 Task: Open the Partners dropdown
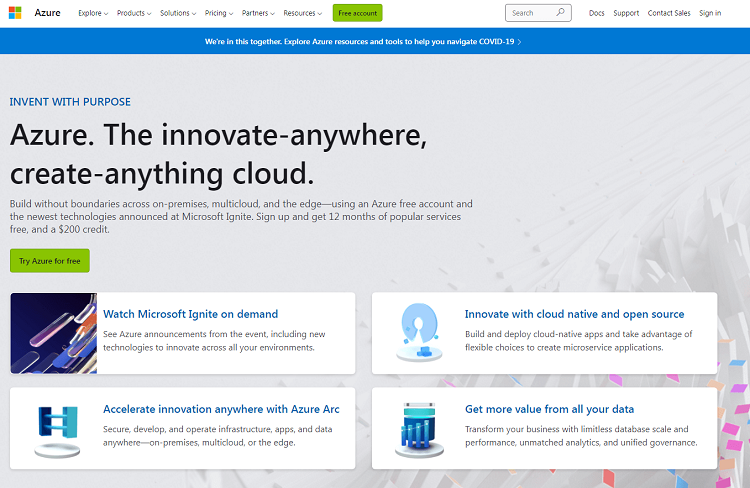pyautogui.click(x=258, y=13)
